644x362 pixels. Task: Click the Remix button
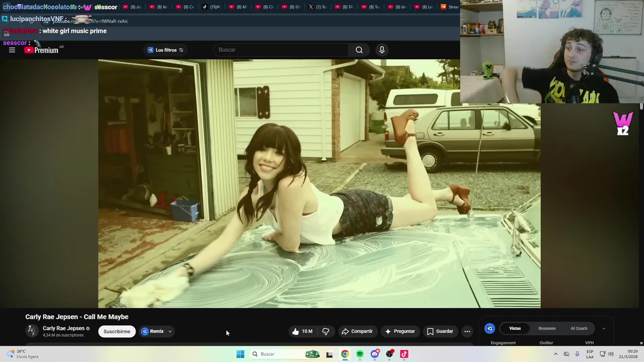coord(153,331)
